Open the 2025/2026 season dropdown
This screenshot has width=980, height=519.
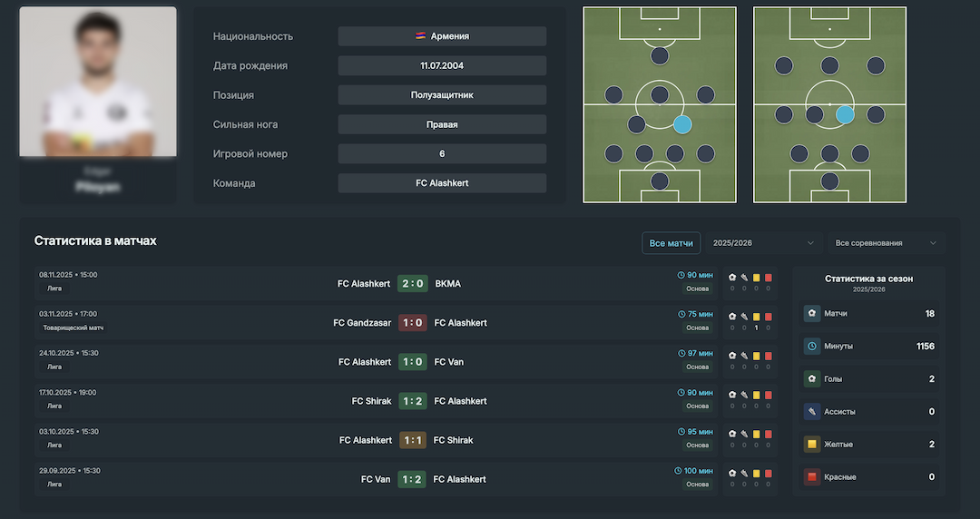pos(763,243)
